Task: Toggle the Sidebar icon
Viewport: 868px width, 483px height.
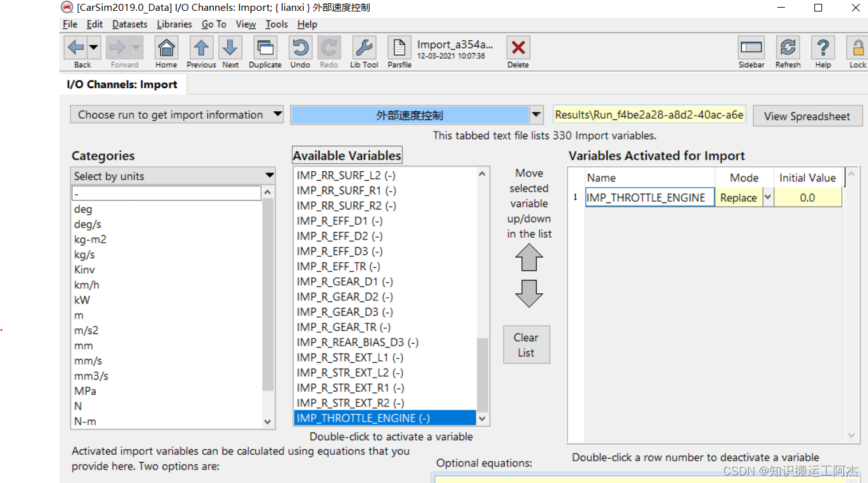Action: (x=751, y=47)
